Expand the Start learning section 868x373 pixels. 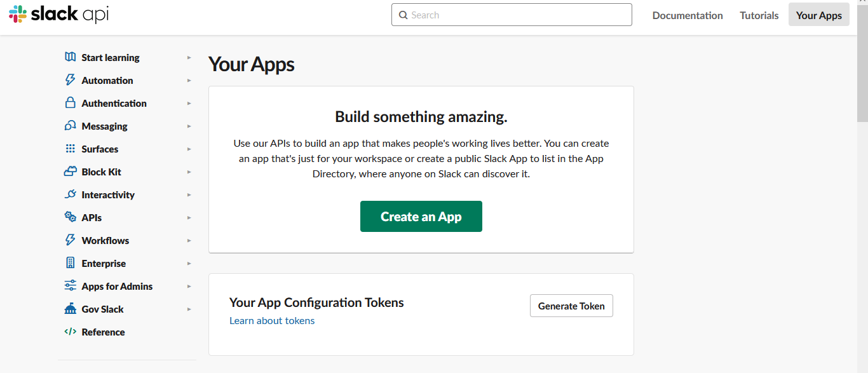(188, 57)
